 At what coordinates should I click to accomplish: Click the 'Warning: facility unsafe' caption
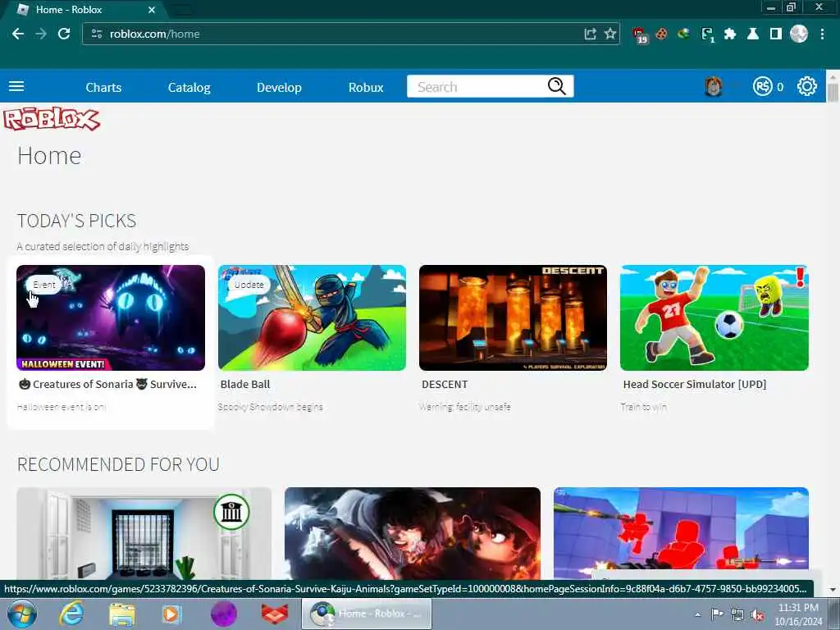465,407
